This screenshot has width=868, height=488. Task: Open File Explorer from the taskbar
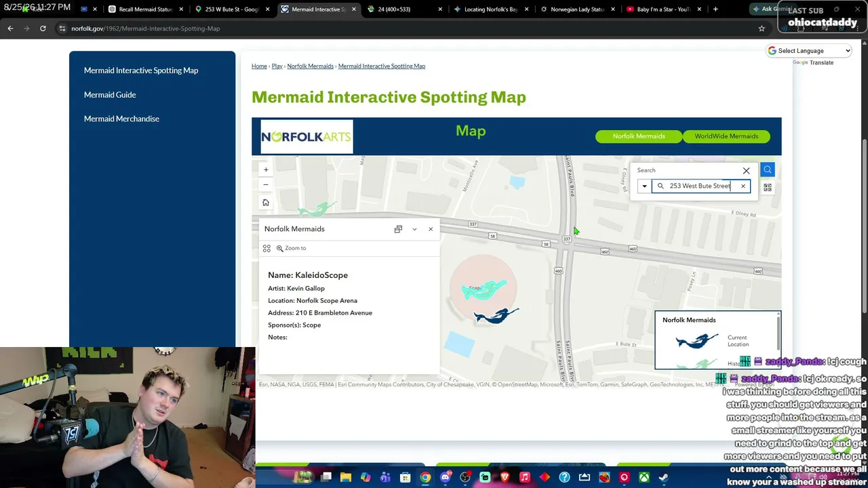coord(346,477)
